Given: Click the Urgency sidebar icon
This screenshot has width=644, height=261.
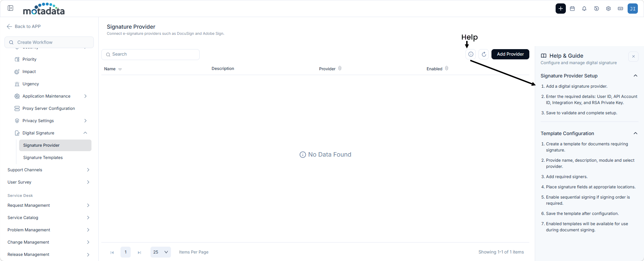Looking at the screenshot, I should click(17, 84).
